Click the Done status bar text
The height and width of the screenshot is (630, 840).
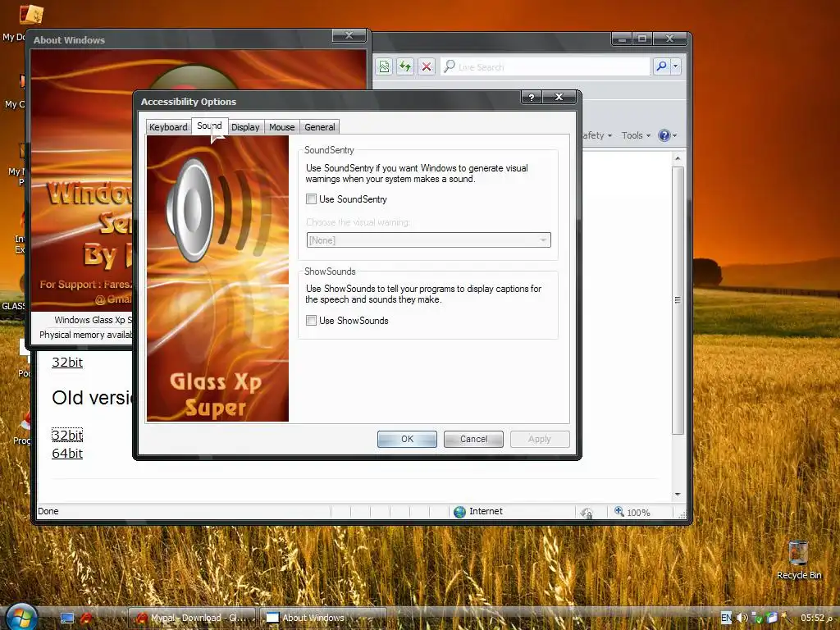click(48, 511)
